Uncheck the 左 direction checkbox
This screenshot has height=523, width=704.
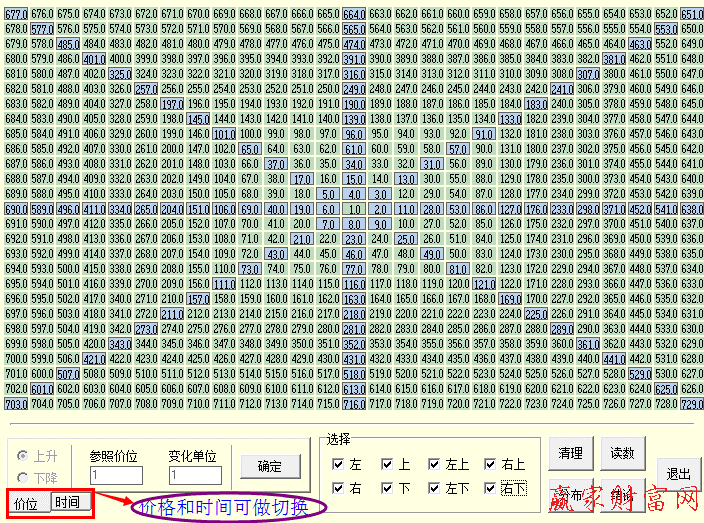(338, 464)
